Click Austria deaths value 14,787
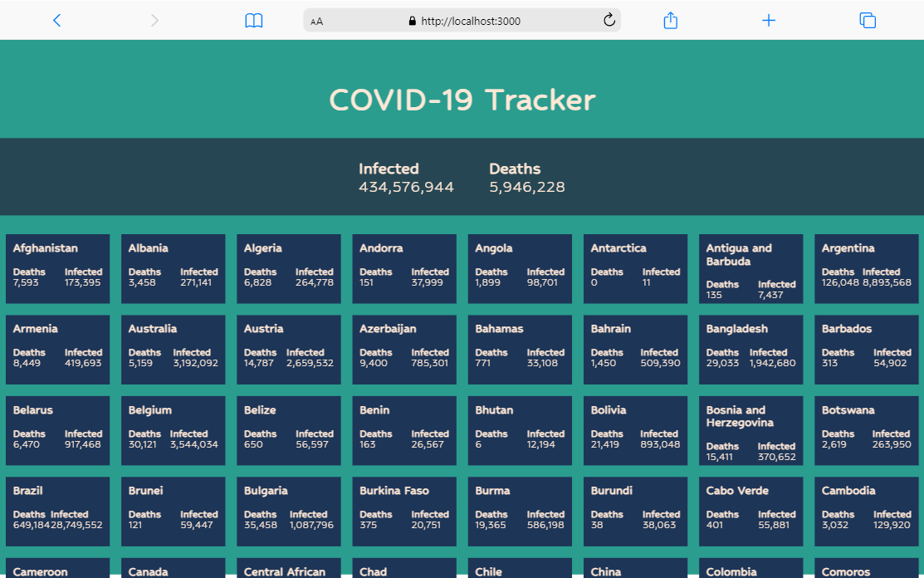The image size is (924, 578). point(259,364)
